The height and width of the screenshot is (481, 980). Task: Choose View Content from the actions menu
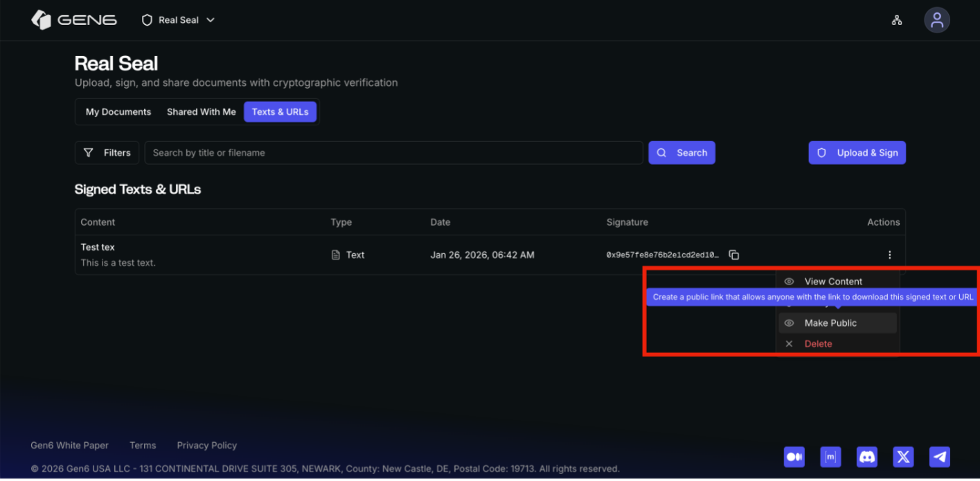tap(832, 281)
